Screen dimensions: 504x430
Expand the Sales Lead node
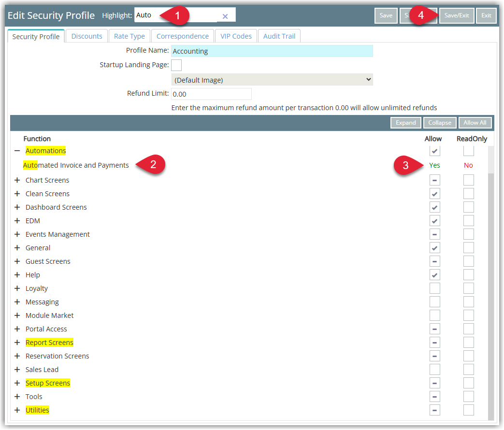[x=17, y=370]
